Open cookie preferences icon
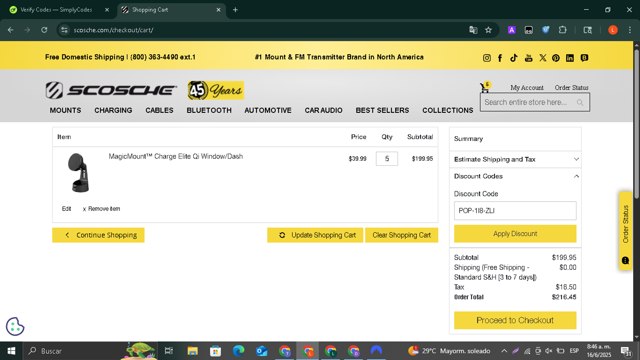The height and width of the screenshot is (360, 640). [15, 327]
